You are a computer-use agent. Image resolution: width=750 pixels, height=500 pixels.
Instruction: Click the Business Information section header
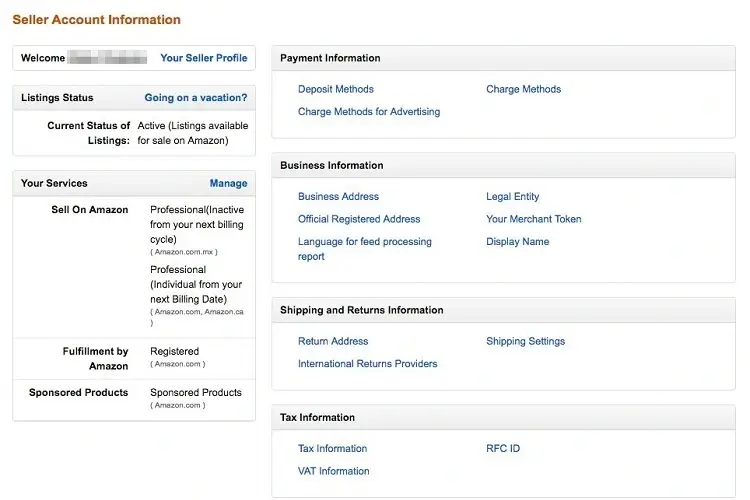pos(331,165)
